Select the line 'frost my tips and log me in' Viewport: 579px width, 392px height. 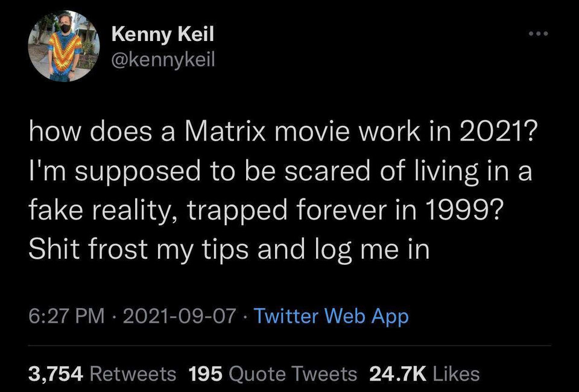(x=229, y=250)
